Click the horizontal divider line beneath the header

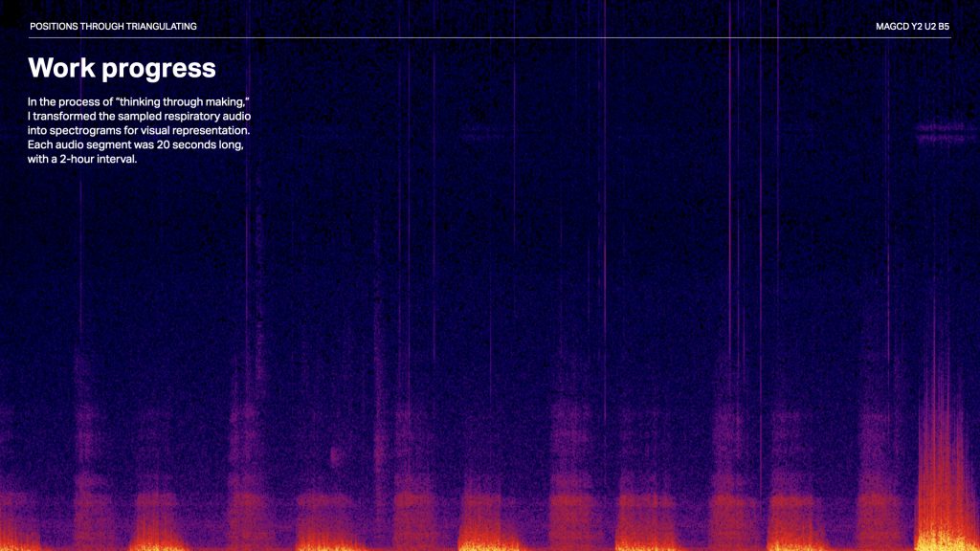click(490, 38)
